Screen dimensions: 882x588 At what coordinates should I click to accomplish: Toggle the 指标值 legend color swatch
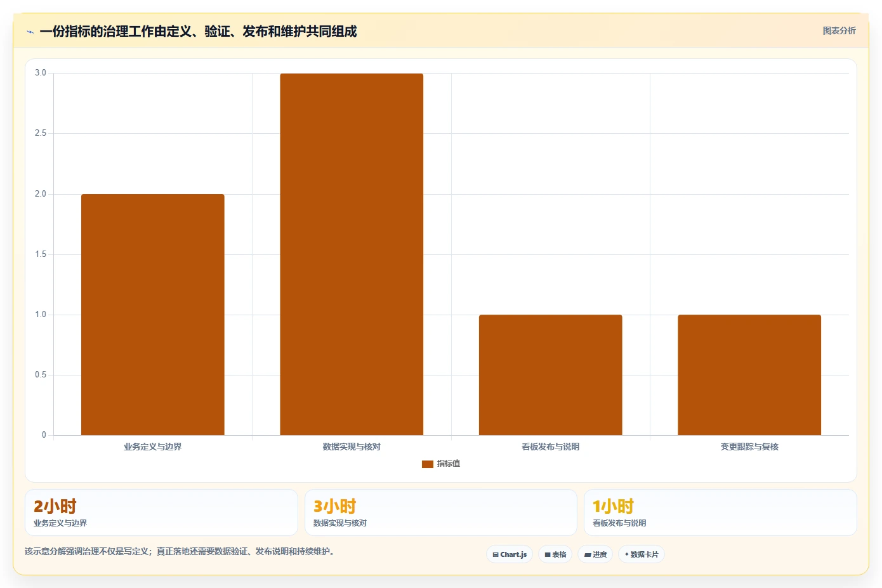point(427,464)
